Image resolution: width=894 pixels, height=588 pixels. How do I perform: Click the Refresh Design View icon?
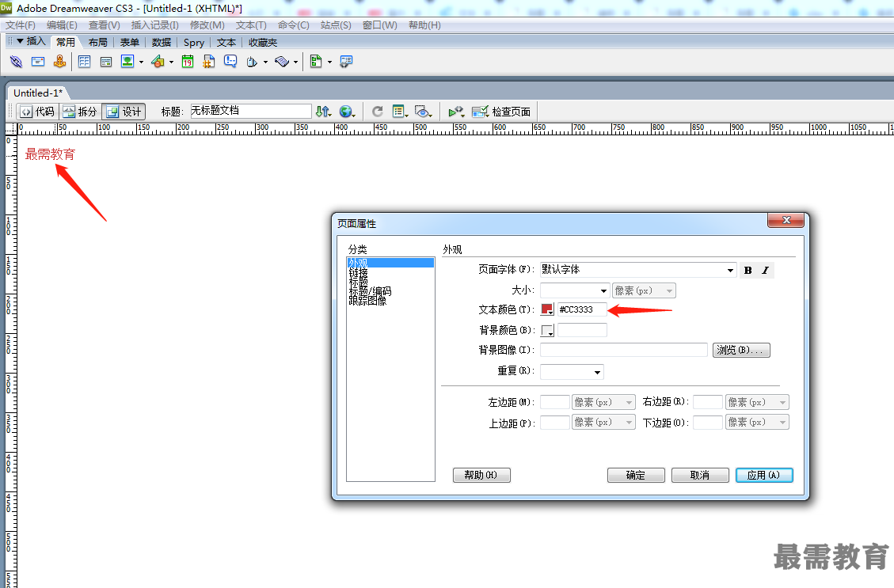tap(378, 112)
